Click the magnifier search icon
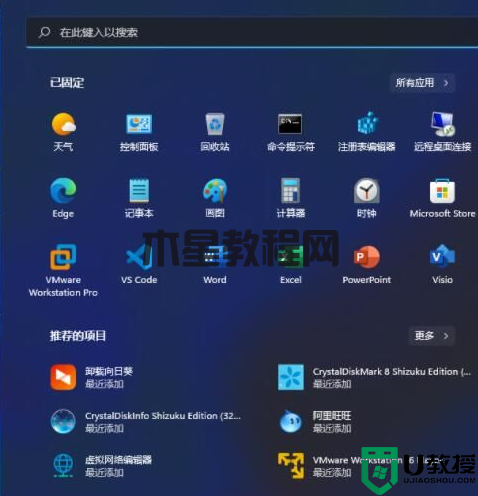The width and height of the screenshot is (478, 496). [44, 32]
